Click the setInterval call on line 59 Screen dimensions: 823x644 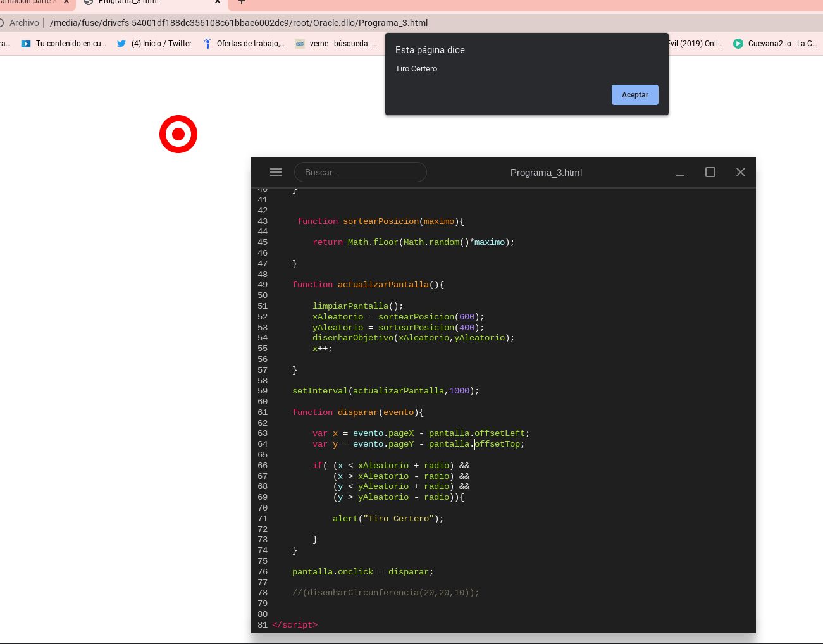[x=386, y=391]
